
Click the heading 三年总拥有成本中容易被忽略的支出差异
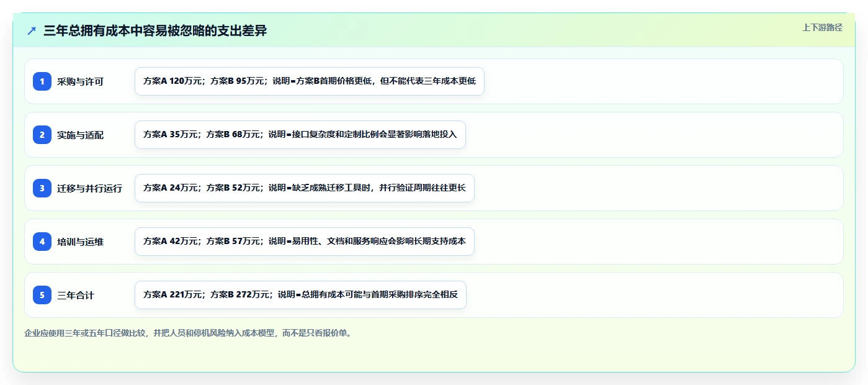tap(155, 30)
